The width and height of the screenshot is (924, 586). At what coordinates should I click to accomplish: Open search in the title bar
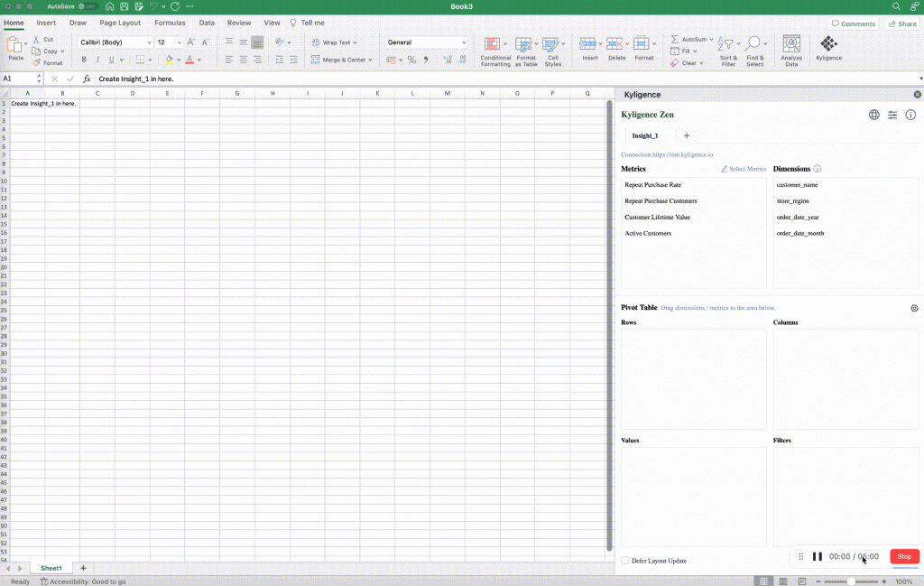pos(896,6)
